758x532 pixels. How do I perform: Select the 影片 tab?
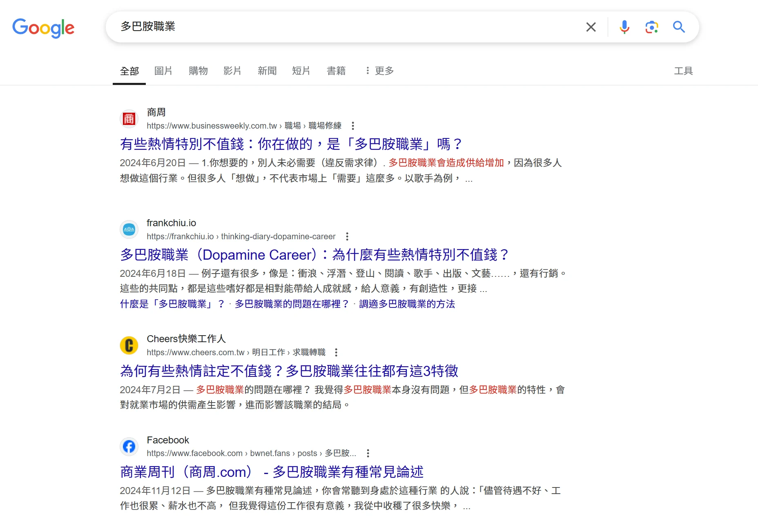232,71
